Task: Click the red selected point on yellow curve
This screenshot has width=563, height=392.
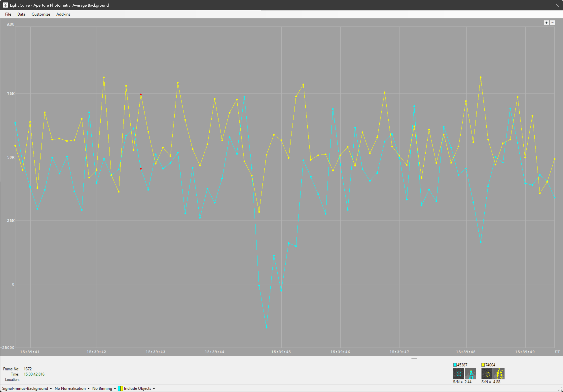Action: point(141,94)
